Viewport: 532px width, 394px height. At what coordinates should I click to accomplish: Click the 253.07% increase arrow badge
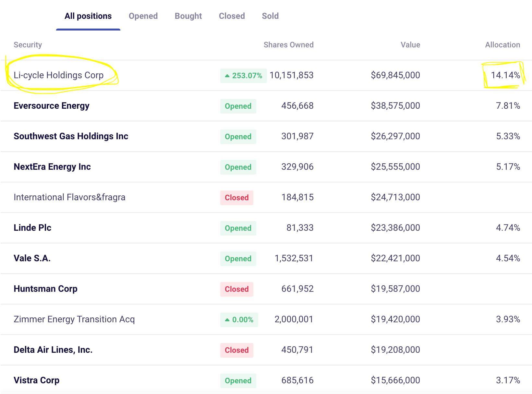pos(243,76)
